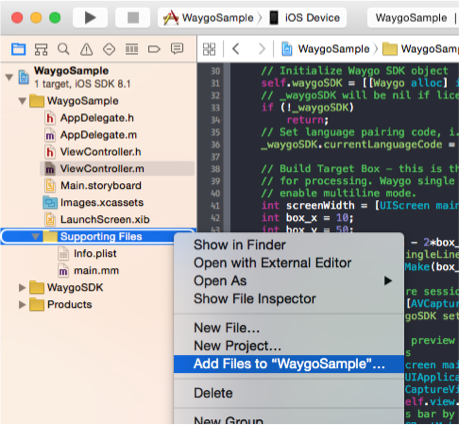Viewport: 461px width, 425px height.
Task: Choose New File… menu item
Action: coord(289,328)
